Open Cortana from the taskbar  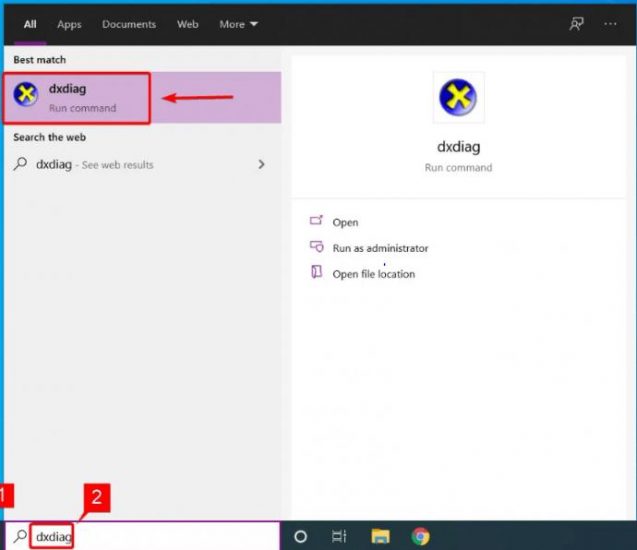[x=301, y=537]
